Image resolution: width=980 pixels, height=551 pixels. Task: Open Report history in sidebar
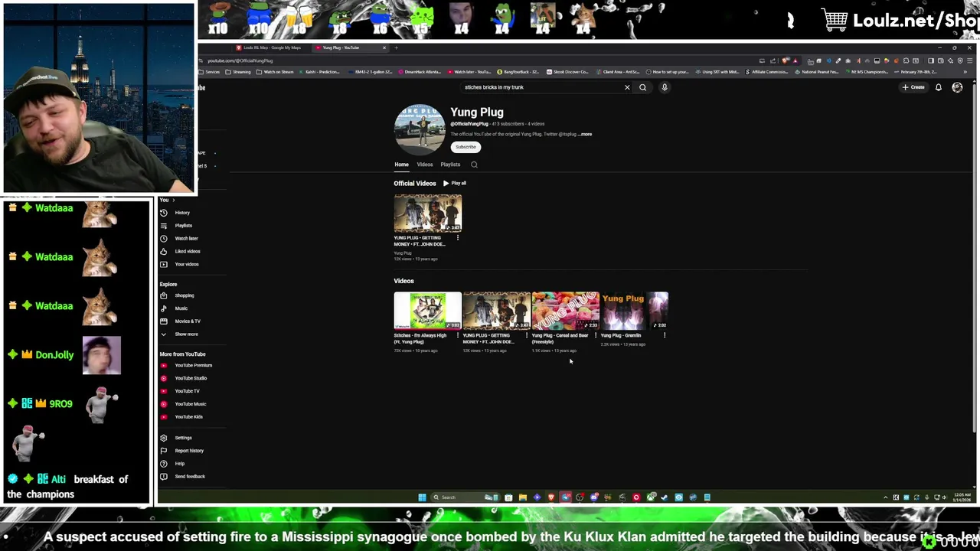pos(188,451)
